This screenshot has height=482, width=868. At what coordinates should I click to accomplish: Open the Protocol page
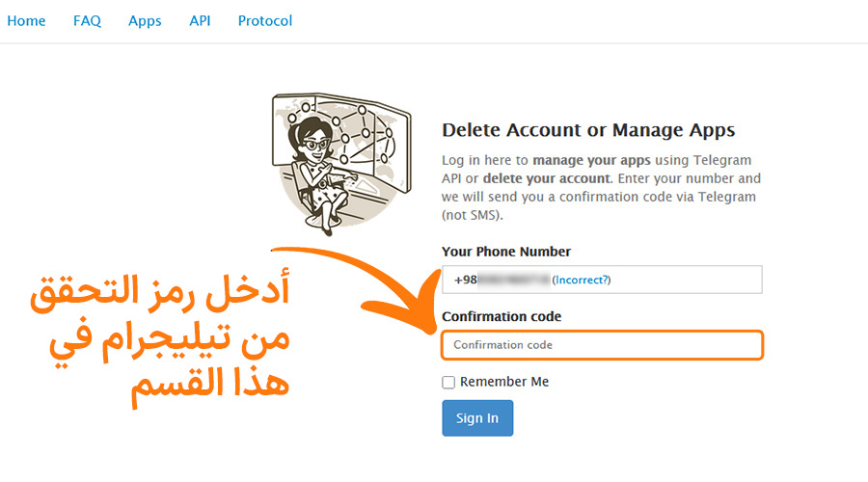(x=265, y=20)
